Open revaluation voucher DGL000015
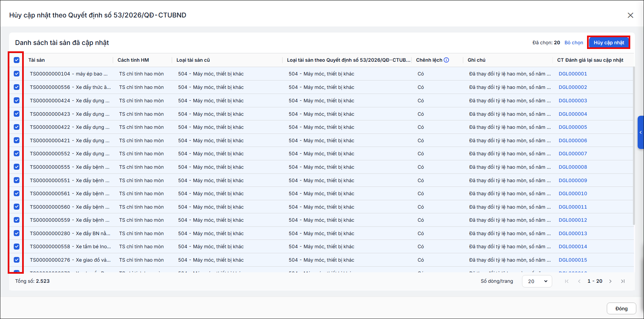Viewport: 644px width, 319px height. (x=573, y=260)
